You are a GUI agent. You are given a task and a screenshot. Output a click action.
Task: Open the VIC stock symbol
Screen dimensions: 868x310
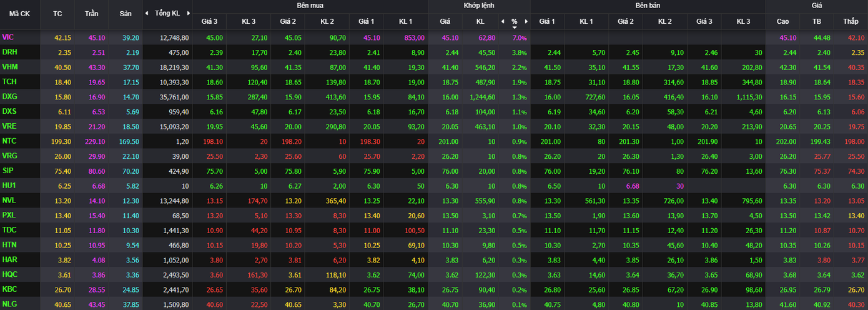coord(8,37)
